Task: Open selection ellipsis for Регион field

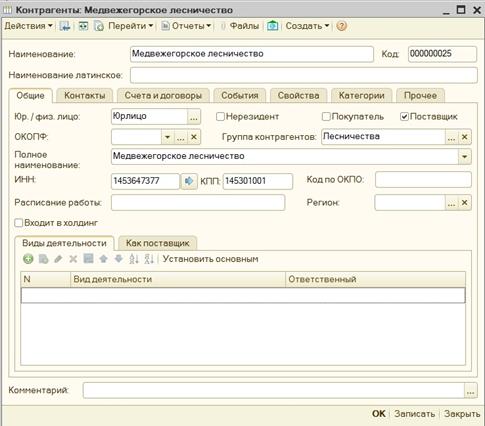Action: coord(451,203)
